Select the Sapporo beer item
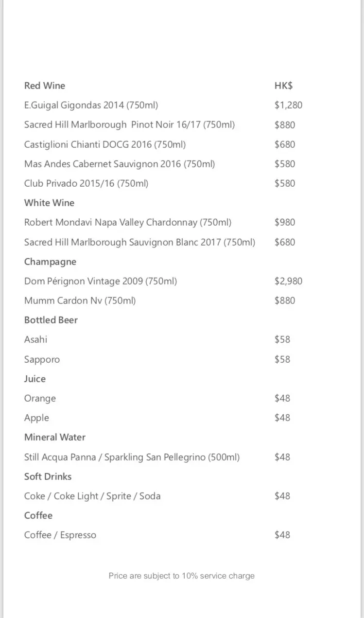364x618 pixels. [42, 359]
